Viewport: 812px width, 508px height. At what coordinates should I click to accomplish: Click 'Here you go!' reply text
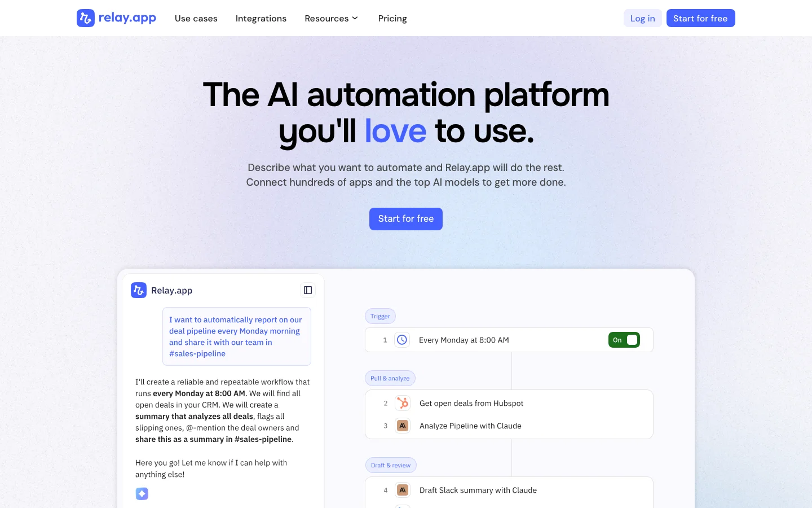(x=211, y=468)
